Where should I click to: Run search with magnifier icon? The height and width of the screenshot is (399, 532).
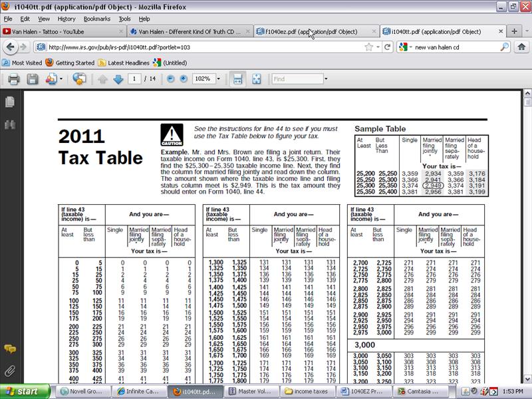point(505,47)
